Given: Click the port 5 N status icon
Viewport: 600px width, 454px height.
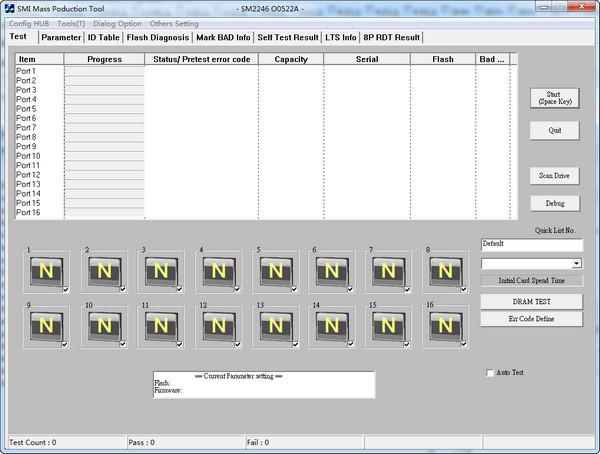Looking at the screenshot, I should point(276,271).
